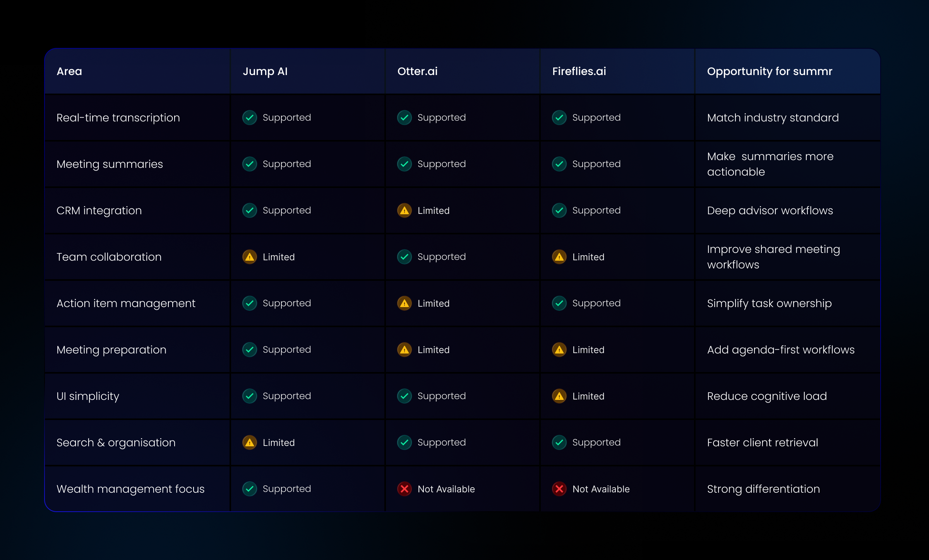Select Fireflies.ai's check icon for Meeting summaries
929x560 pixels.
click(559, 164)
